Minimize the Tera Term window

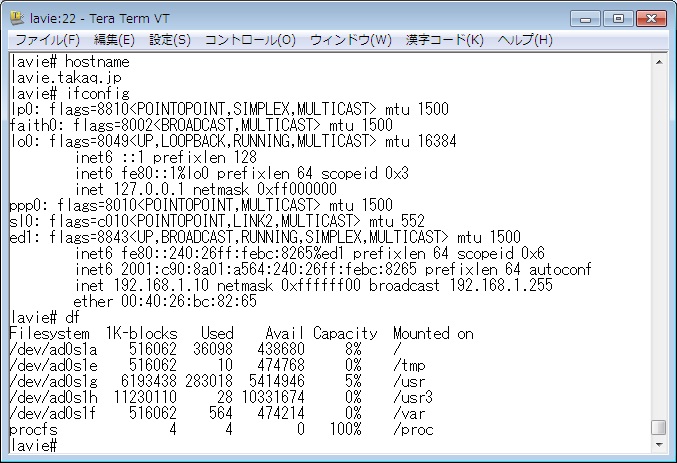585,19
